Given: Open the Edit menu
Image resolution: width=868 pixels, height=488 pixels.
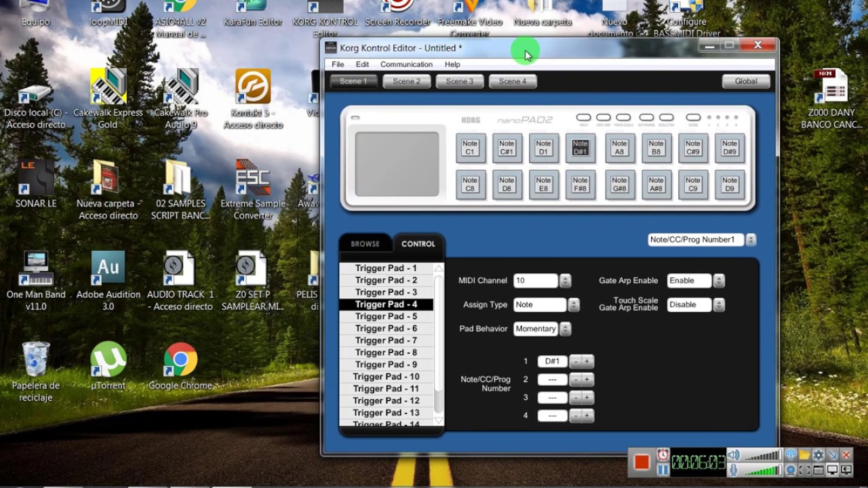Looking at the screenshot, I should 363,64.
